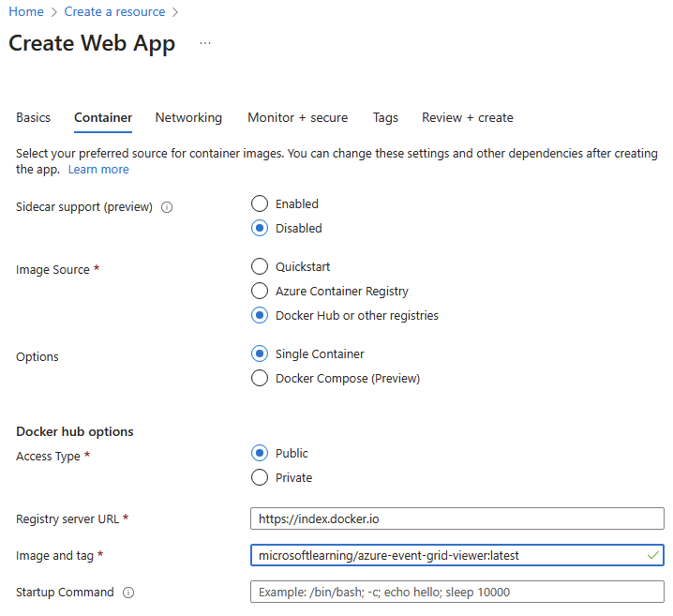Image resolution: width=673 pixels, height=616 pixels.
Task: Set access type to Private
Action: tap(260, 477)
